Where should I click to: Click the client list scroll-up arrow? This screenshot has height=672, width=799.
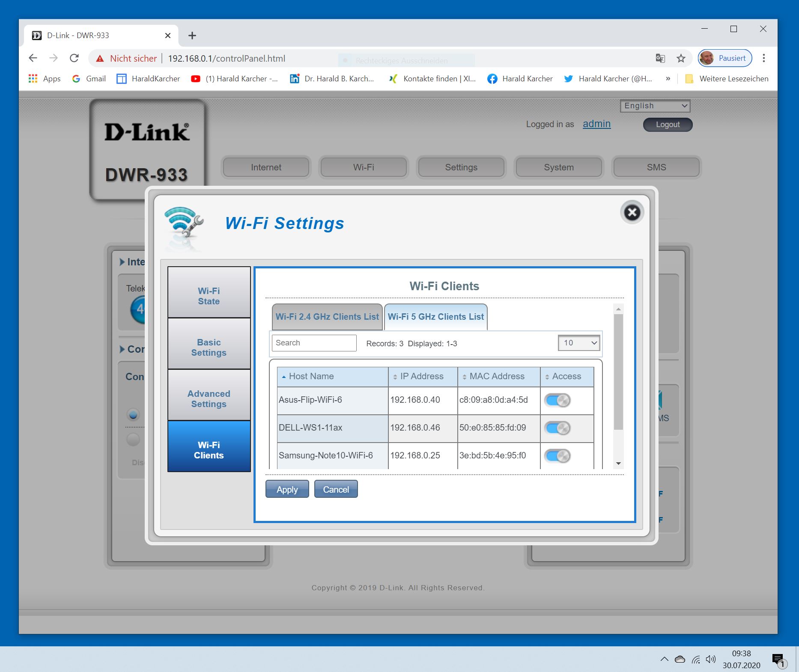(618, 309)
